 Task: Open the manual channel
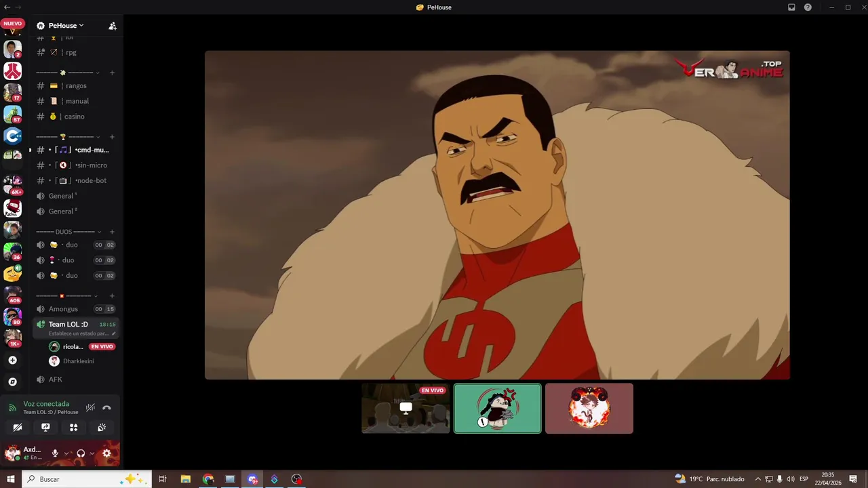click(x=75, y=101)
